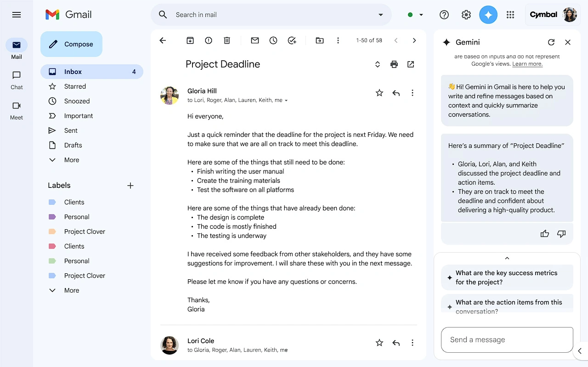The width and height of the screenshot is (588, 367).
Task: Go back to inbox with the back arrow
Action: (x=163, y=40)
